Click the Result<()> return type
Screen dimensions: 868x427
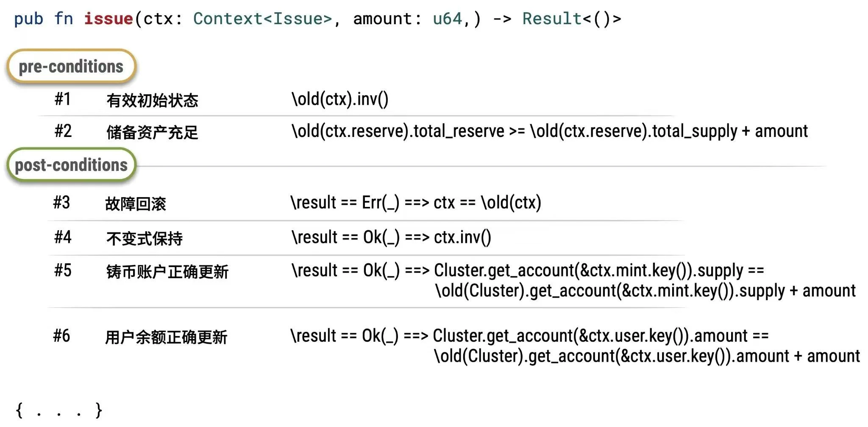pos(572,19)
